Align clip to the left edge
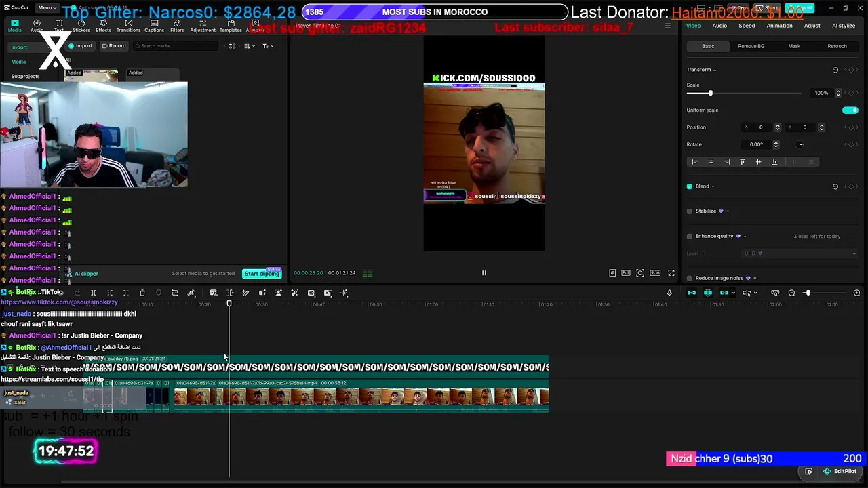This screenshot has height=488, width=868. [x=694, y=162]
